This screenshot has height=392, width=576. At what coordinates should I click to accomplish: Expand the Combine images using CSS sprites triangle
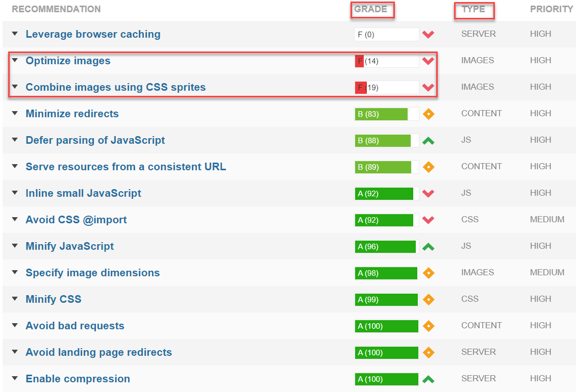coord(15,87)
